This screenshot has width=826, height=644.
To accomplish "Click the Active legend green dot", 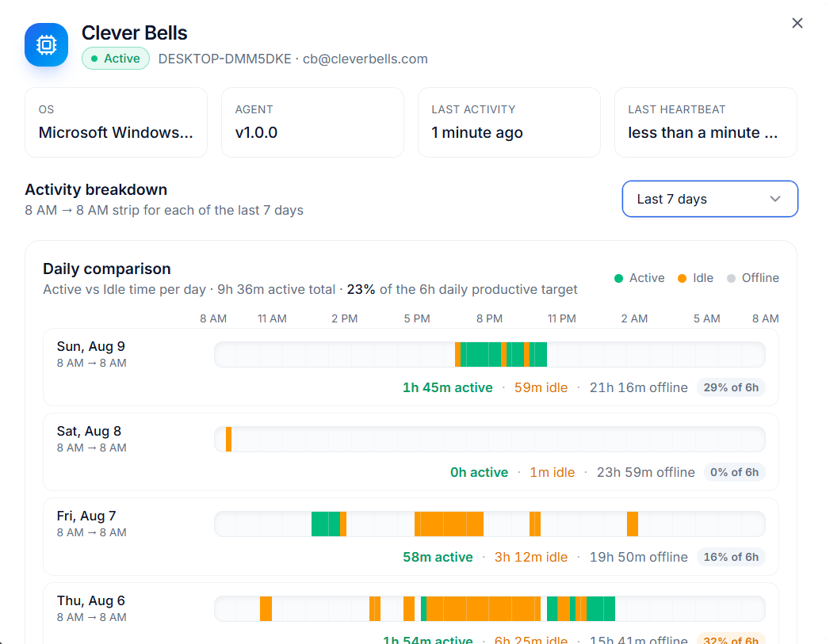I will (x=618, y=278).
